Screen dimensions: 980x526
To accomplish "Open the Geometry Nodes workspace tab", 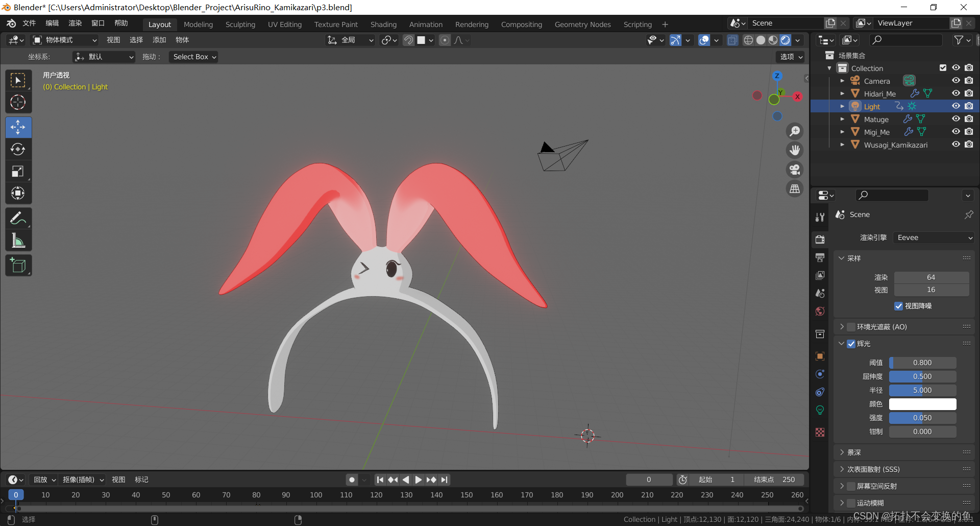I will pyautogui.click(x=582, y=25).
